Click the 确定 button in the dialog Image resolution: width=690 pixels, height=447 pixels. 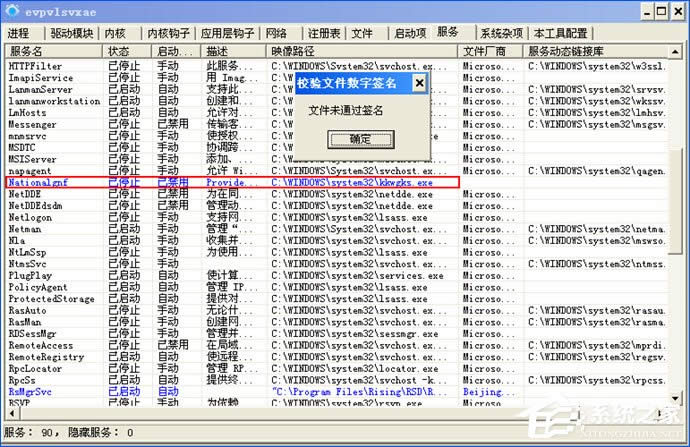click(359, 139)
